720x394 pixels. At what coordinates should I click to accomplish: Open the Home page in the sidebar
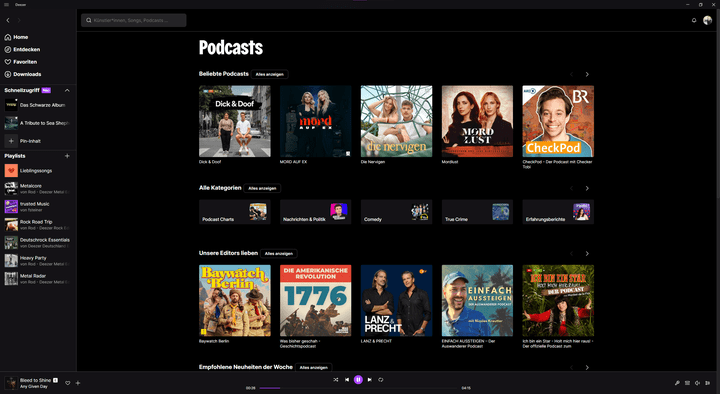tap(17, 37)
